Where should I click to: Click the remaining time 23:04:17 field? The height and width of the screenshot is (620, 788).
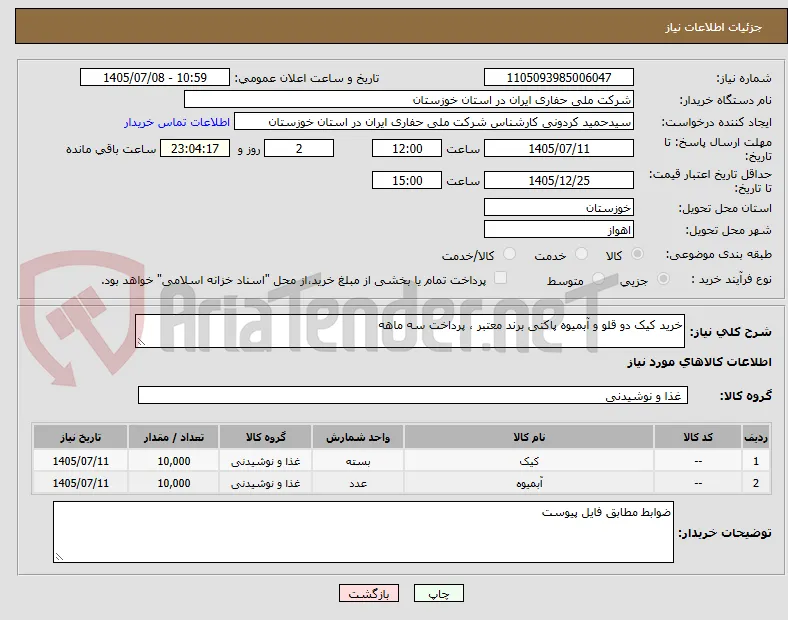point(195,148)
